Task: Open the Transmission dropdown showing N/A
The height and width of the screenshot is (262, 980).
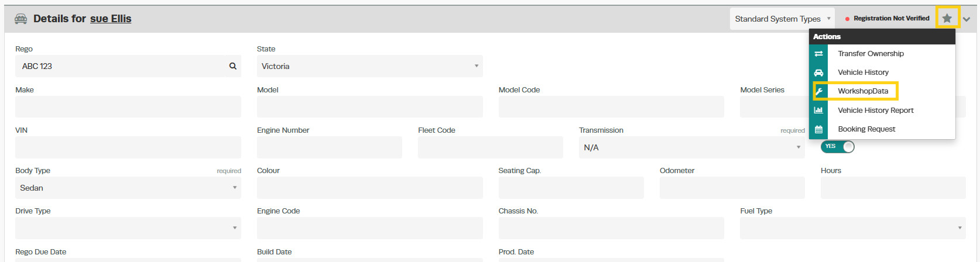Action: (x=692, y=147)
